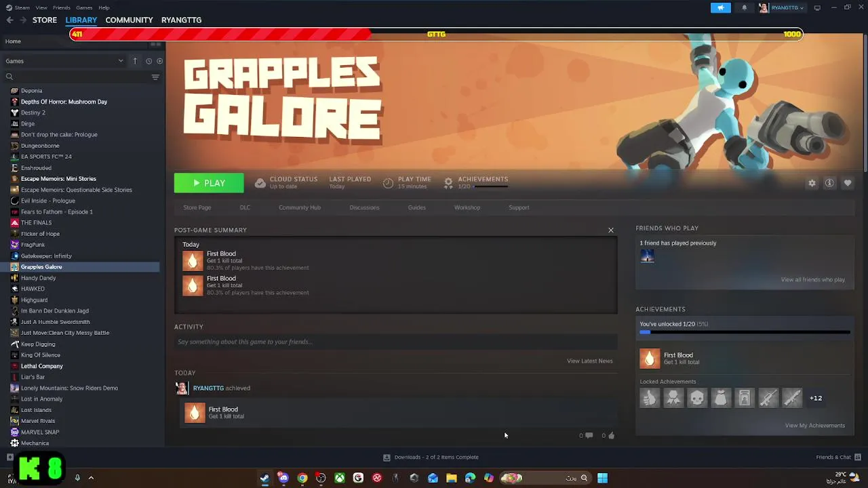Open advanced filter options icon beside search
This screenshot has width=868, height=488.
155,77
